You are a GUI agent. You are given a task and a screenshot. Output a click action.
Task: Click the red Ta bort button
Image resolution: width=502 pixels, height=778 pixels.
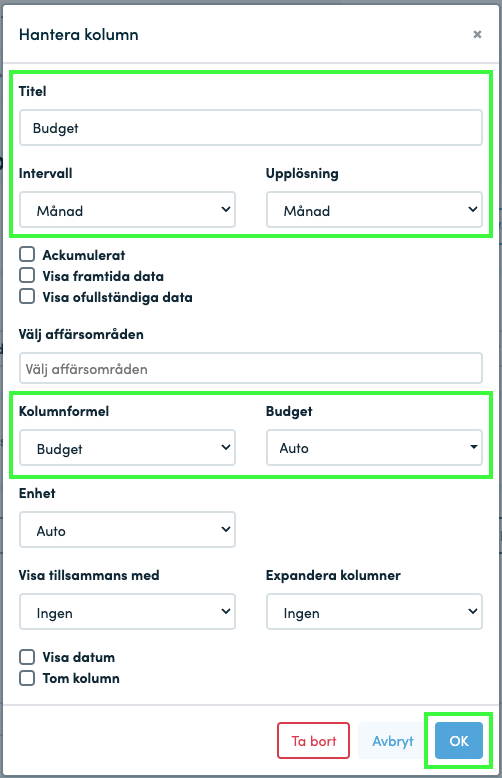[314, 741]
